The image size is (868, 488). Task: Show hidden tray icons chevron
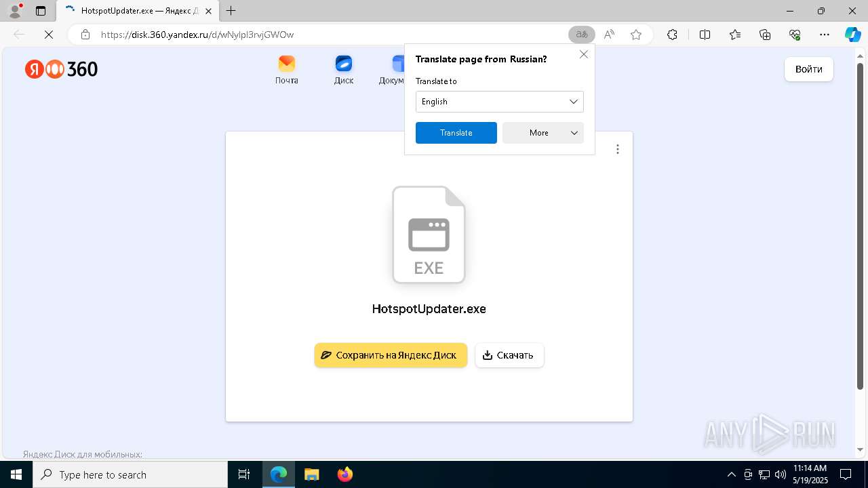731,474
